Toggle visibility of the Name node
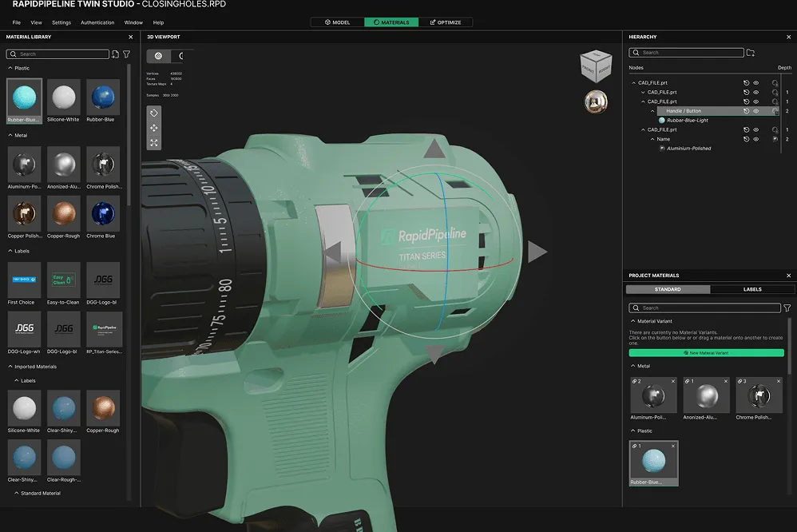797x532 pixels. coord(755,139)
